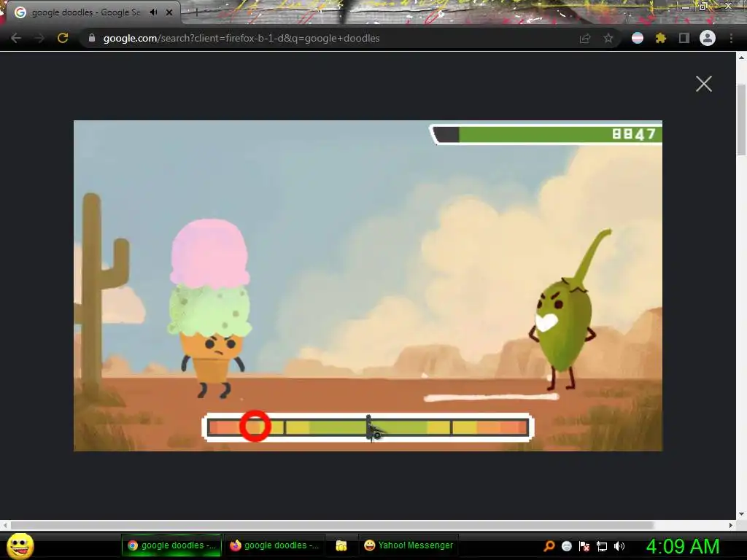
Task: Click the orange magnifier tray icon
Action: (549, 546)
